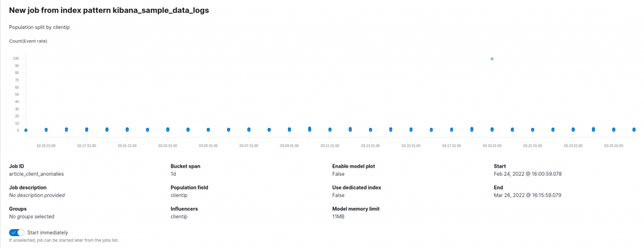Click the outlier data point at count 100
Screen dimensions: 644x248
click(492, 58)
